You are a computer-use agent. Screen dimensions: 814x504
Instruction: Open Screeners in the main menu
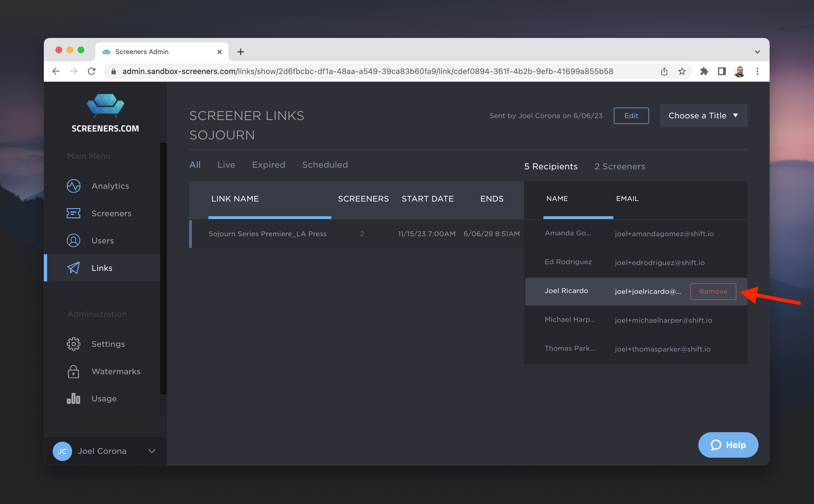pos(111,213)
